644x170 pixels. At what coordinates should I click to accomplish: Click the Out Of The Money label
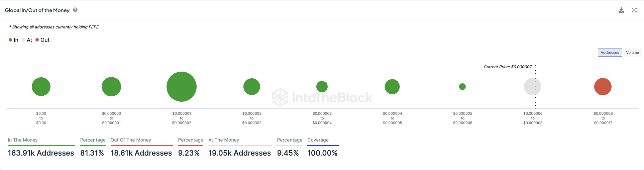tap(131, 140)
